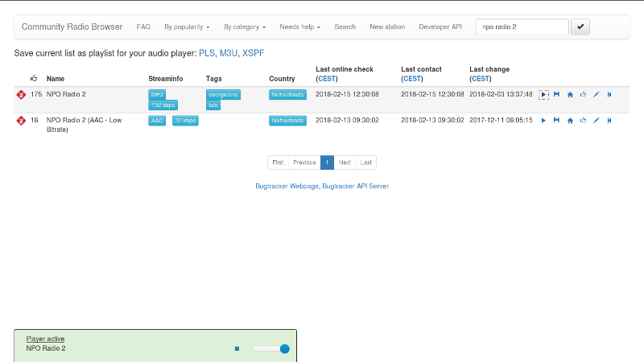Image resolution: width=644 pixels, height=362 pixels.
Task: Click vote count 175
Action: (x=36, y=94)
